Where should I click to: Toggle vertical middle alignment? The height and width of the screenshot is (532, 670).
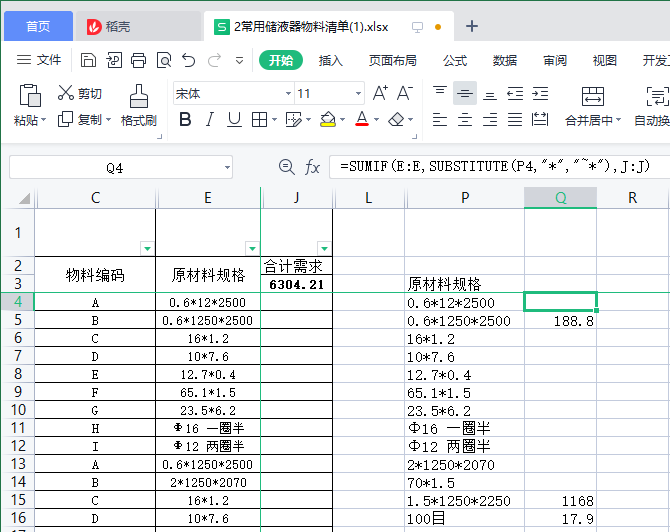pyautogui.click(x=465, y=93)
